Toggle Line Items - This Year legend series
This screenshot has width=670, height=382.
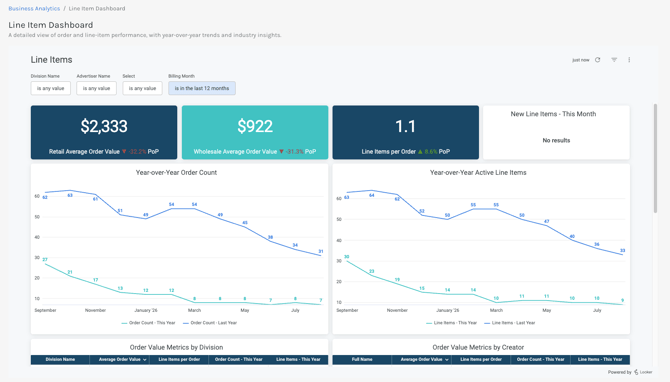click(451, 323)
